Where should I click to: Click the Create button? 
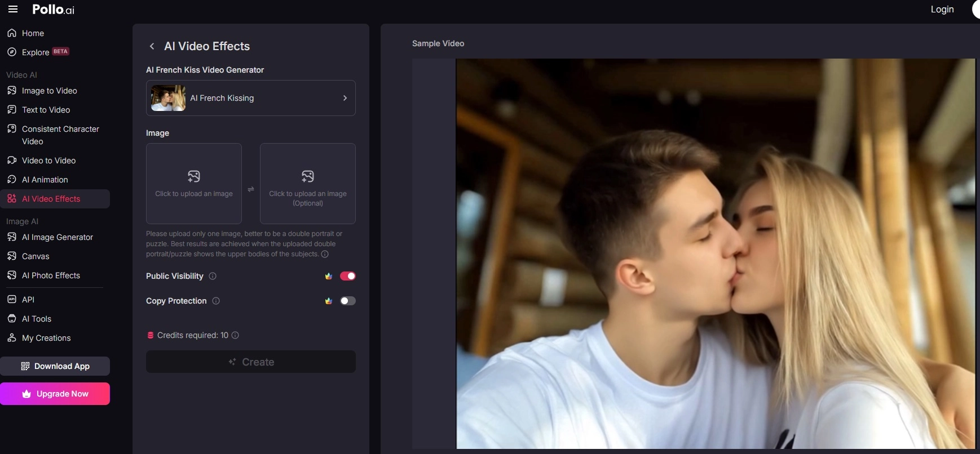click(251, 362)
